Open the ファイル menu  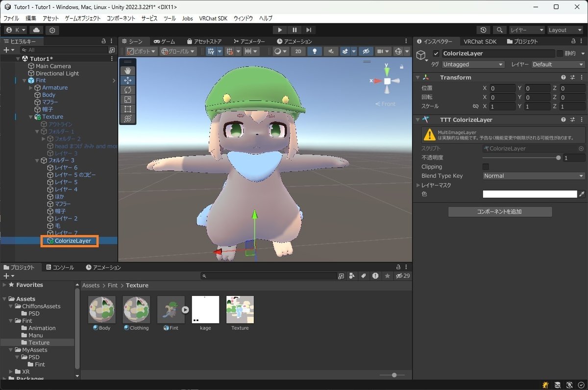tap(11, 18)
